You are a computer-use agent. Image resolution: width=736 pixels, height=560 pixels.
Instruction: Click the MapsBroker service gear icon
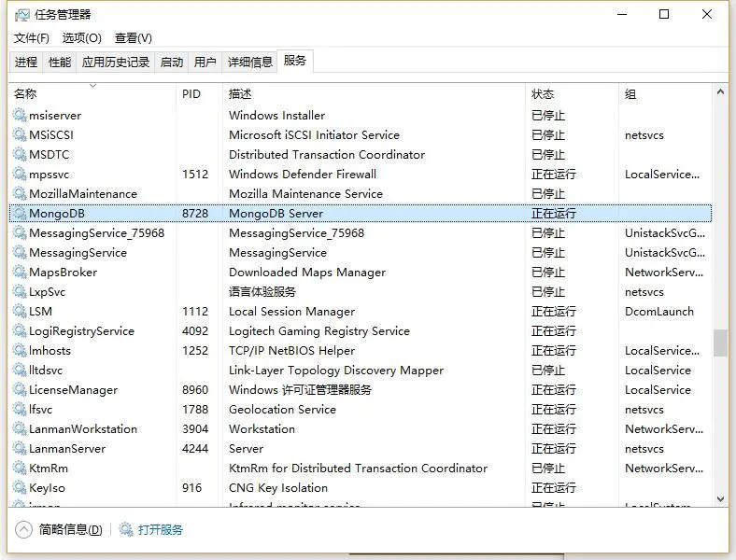[20, 272]
